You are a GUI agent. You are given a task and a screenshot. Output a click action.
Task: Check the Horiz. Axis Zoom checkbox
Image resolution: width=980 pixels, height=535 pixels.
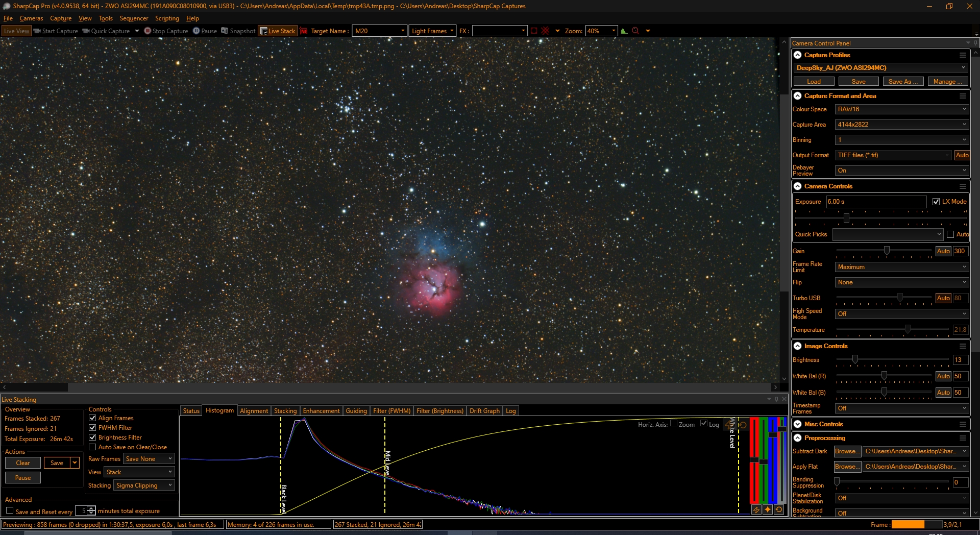(674, 423)
